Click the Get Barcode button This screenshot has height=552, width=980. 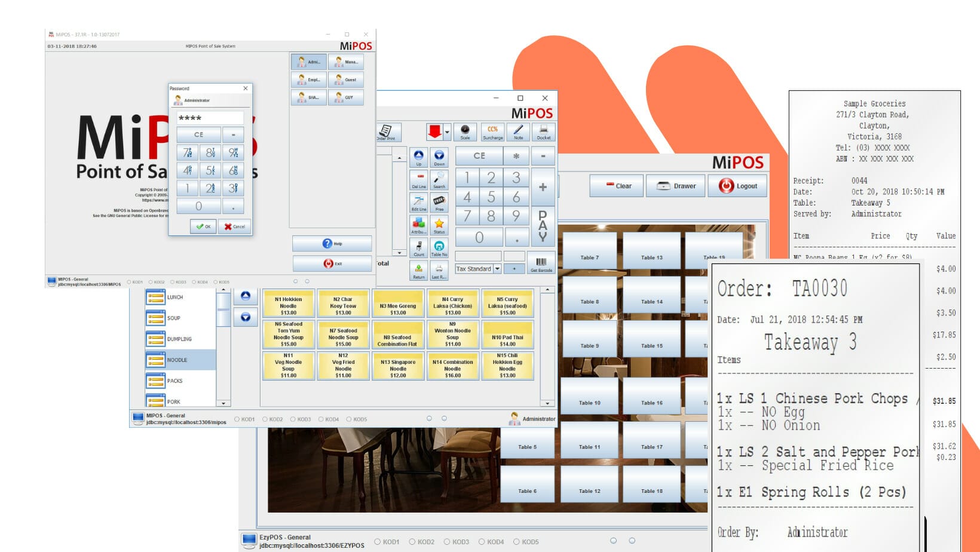click(541, 263)
